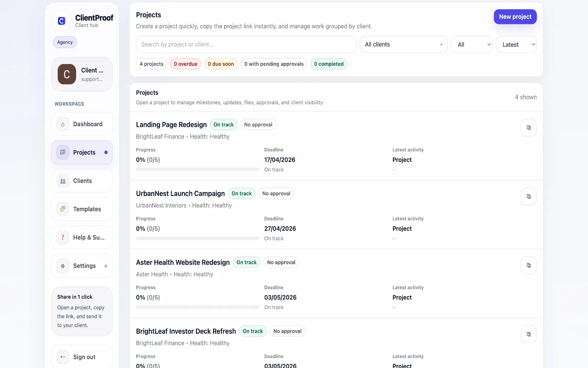Open UrbanNest Launch Campaign project
Screen dimensions: 588x368
180,194
